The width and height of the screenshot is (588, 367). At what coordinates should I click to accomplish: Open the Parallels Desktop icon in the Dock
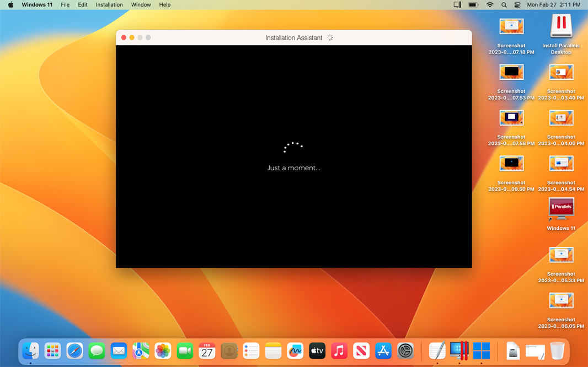pyautogui.click(x=459, y=350)
